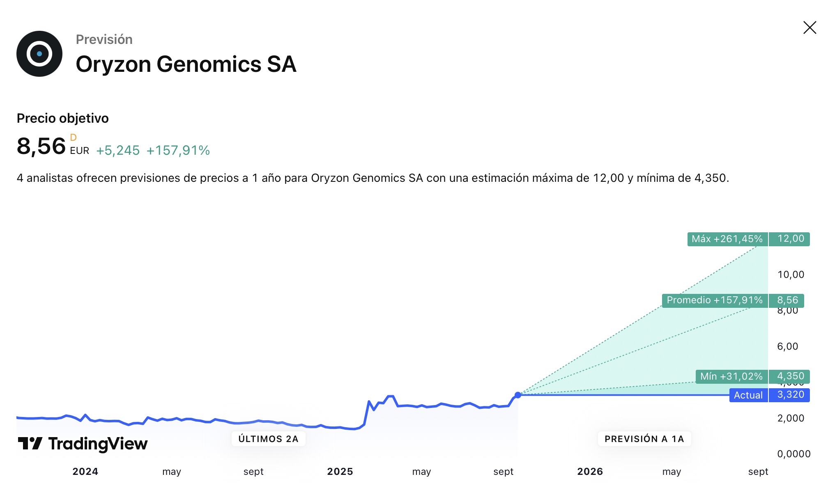Click the Mín +31,02% label
Image resolution: width=821 pixels, height=504 pixels.
point(731,376)
